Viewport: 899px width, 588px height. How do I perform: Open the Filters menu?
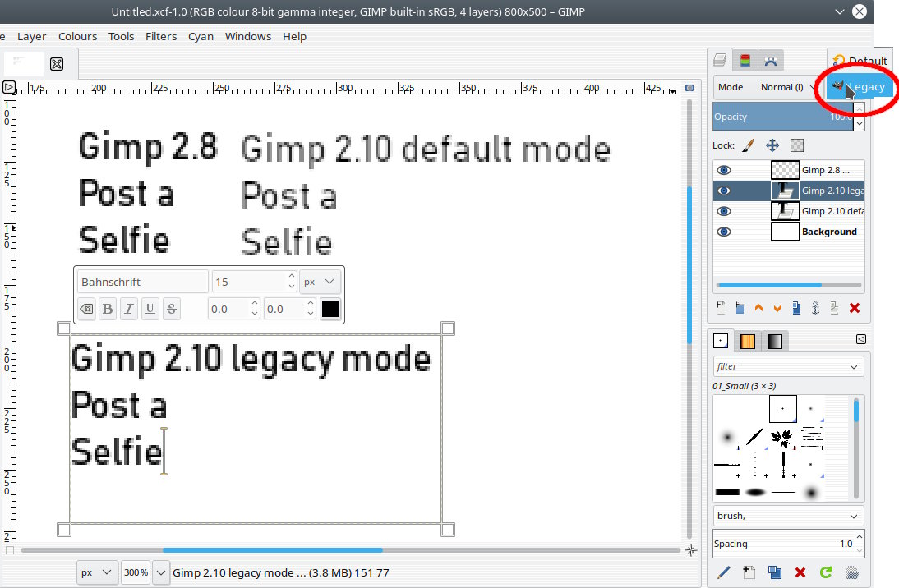161,37
